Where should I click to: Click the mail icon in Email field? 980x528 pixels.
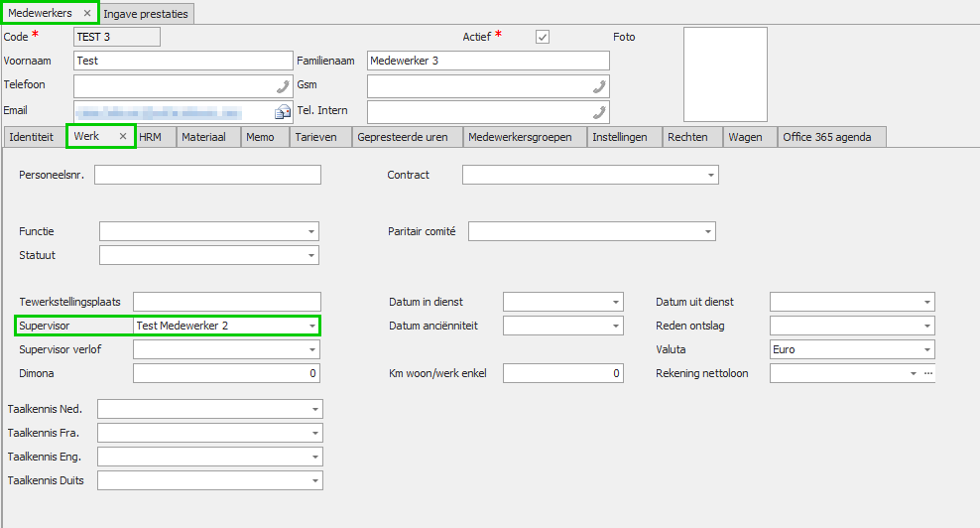(283, 112)
